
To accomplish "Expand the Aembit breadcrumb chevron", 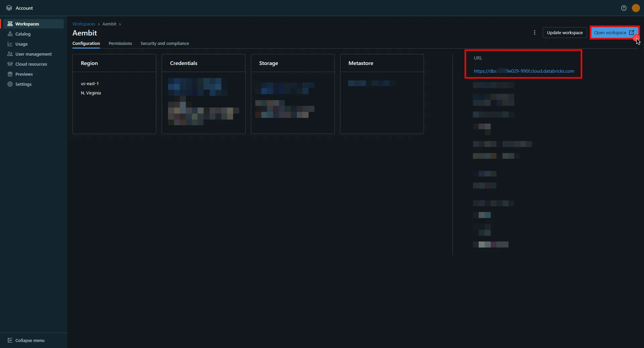I will coord(120,24).
